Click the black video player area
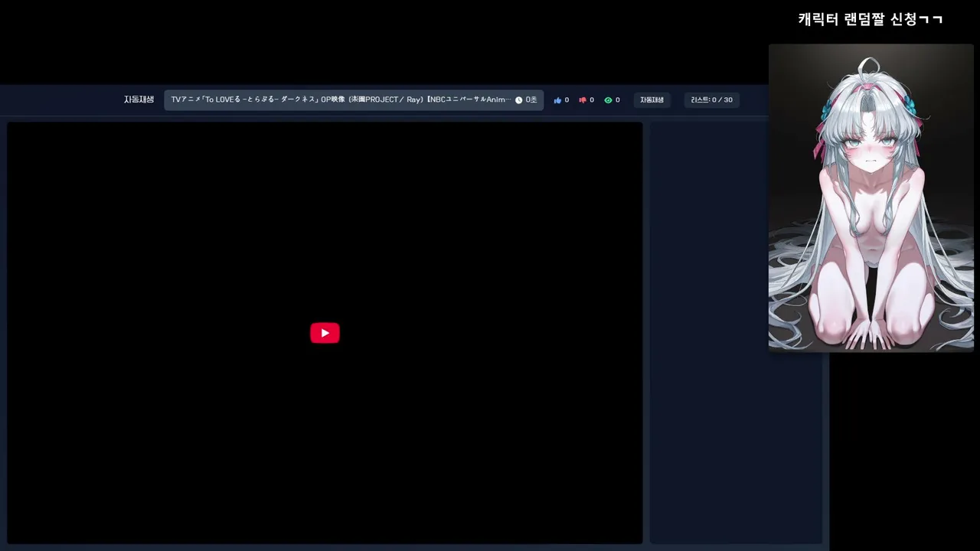The height and width of the screenshot is (551, 980). [325, 333]
